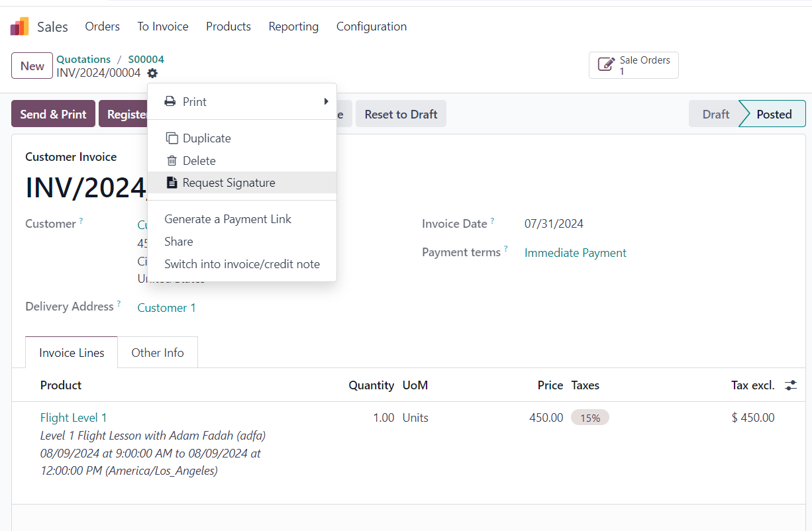This screenshot has width=812, height=531.
Task: Click the Price column header
Action: click(x=550, y=385)
